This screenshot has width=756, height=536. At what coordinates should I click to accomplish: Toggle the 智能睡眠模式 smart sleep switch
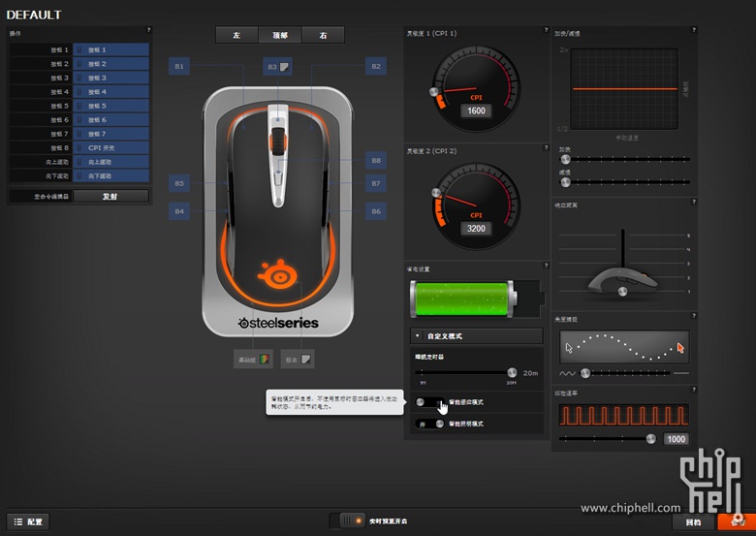pyautogui.click(x=429, y=402)
